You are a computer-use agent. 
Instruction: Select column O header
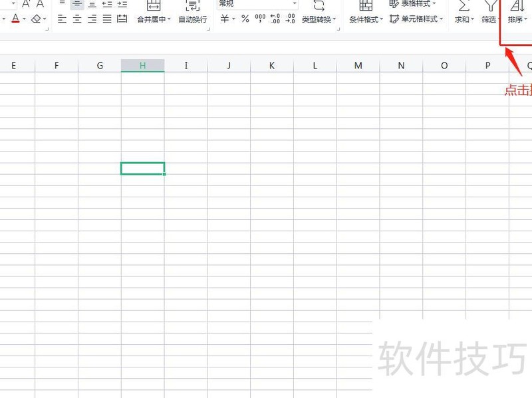pyautogui.click(x=444, y=66)
